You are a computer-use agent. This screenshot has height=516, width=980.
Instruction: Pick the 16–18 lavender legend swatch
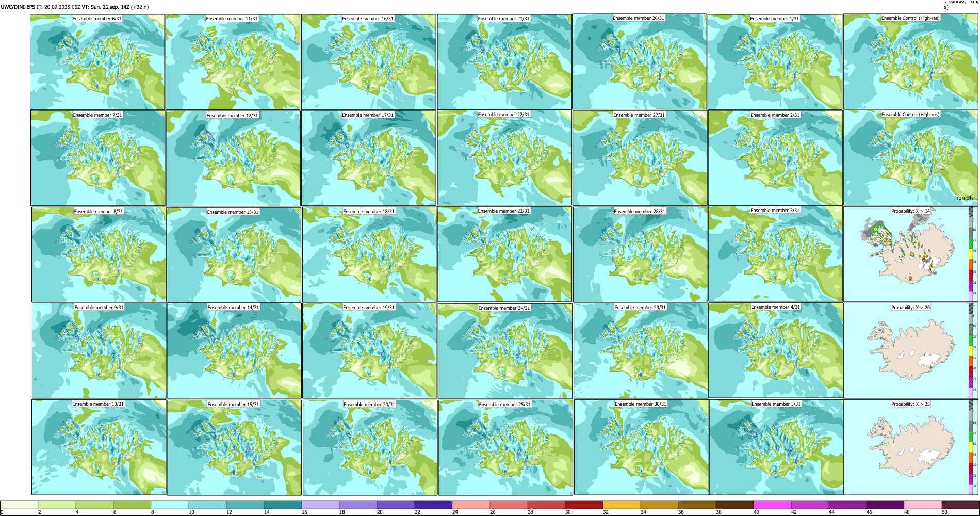pyautogui.click(x=320, y=505)
